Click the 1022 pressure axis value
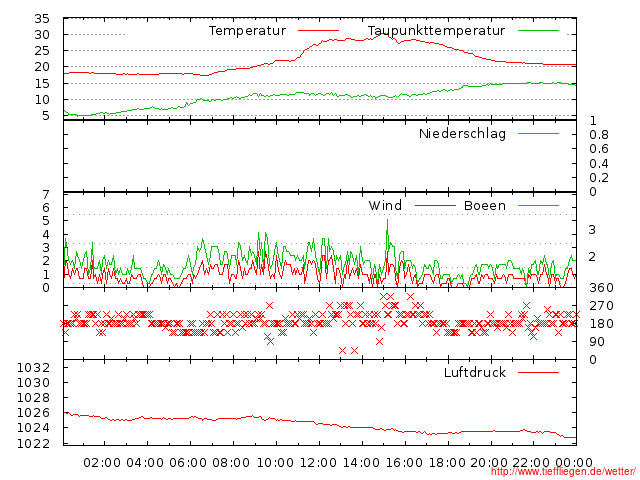This screenshot has width=640, height=480. click(33, 443)
